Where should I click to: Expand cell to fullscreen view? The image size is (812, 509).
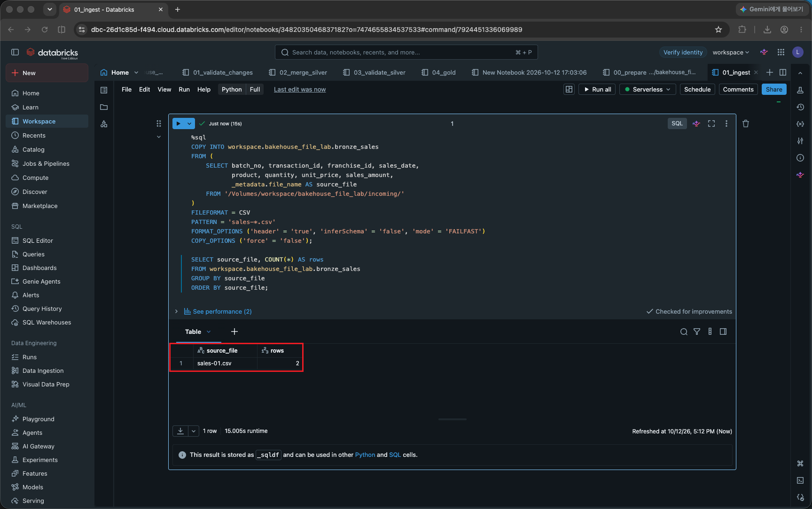(x=711, y=123)
